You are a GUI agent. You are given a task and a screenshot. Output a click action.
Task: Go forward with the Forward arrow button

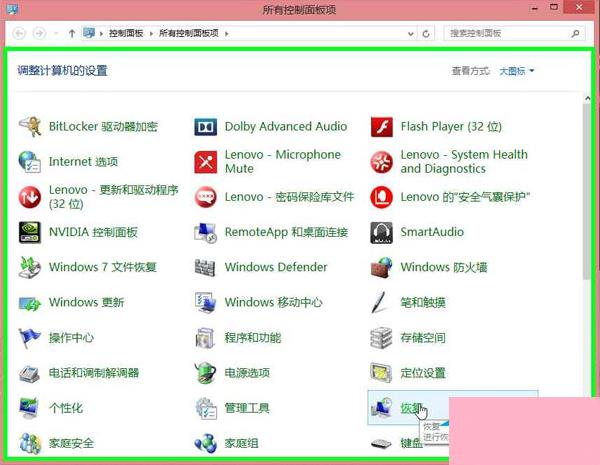coord(39,34)
